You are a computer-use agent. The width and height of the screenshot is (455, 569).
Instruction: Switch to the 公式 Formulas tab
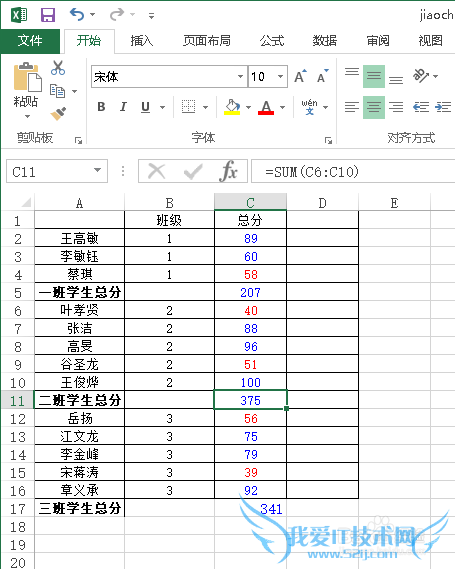click(272, 41)
